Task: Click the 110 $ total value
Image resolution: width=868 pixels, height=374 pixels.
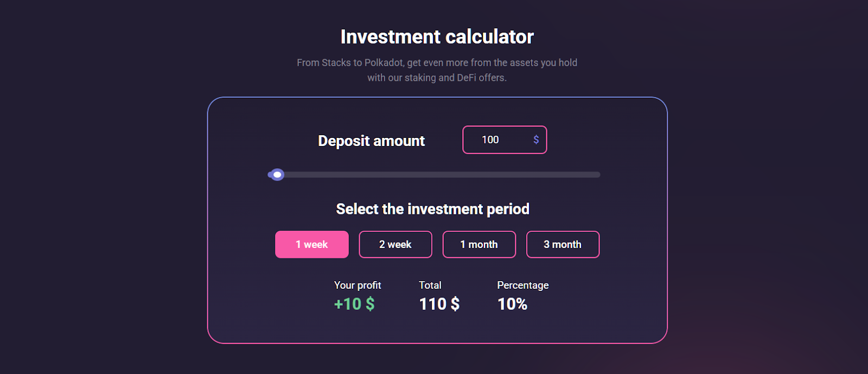Action: pos(439,304)
